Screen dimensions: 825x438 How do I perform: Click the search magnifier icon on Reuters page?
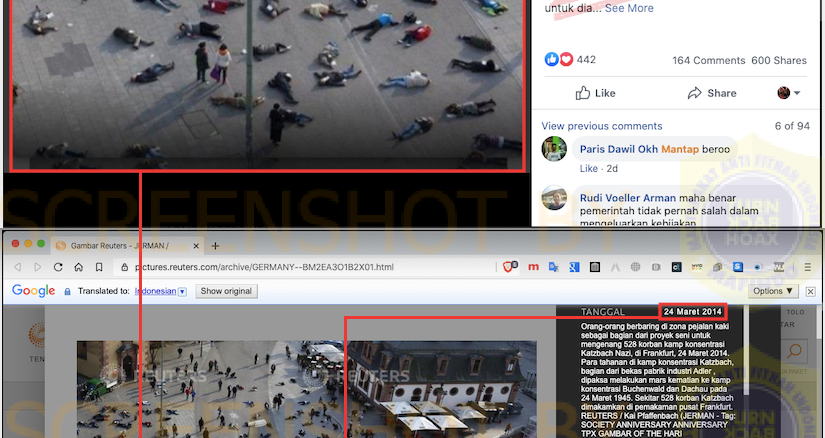coord(794,351)
